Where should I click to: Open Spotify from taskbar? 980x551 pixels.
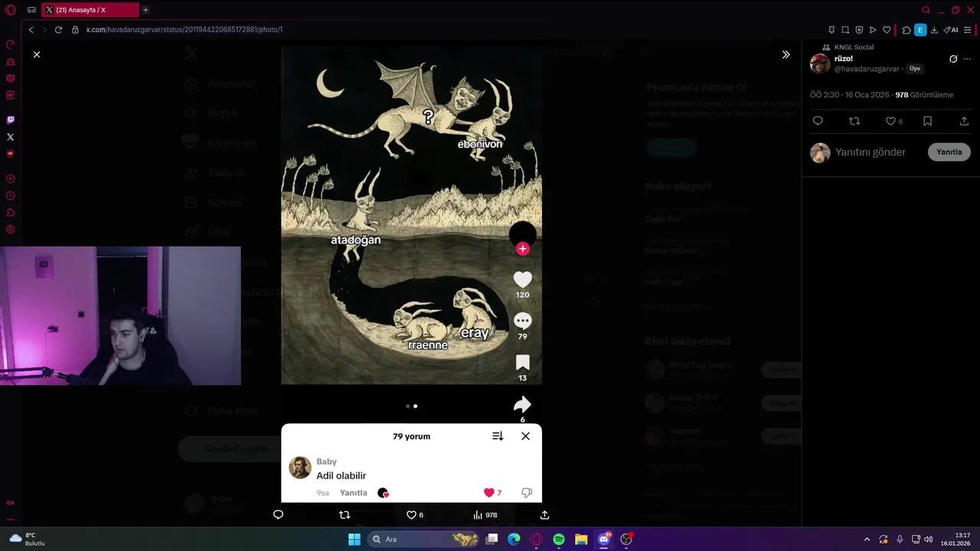559,540
